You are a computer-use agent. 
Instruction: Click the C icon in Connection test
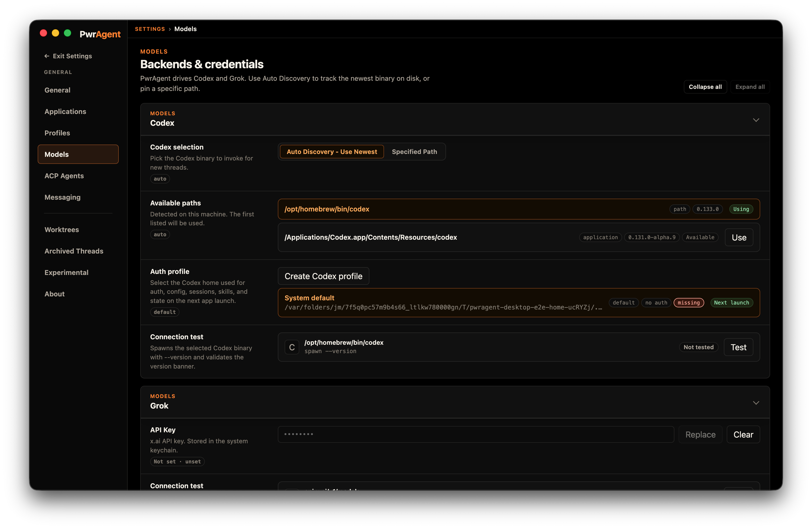point(292,347)
